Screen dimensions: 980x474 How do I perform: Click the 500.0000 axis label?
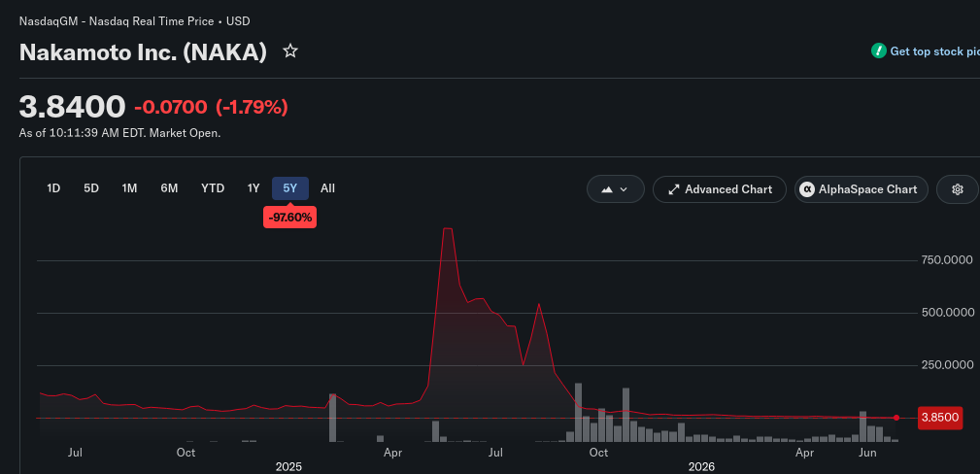click(x=948, y=313)
